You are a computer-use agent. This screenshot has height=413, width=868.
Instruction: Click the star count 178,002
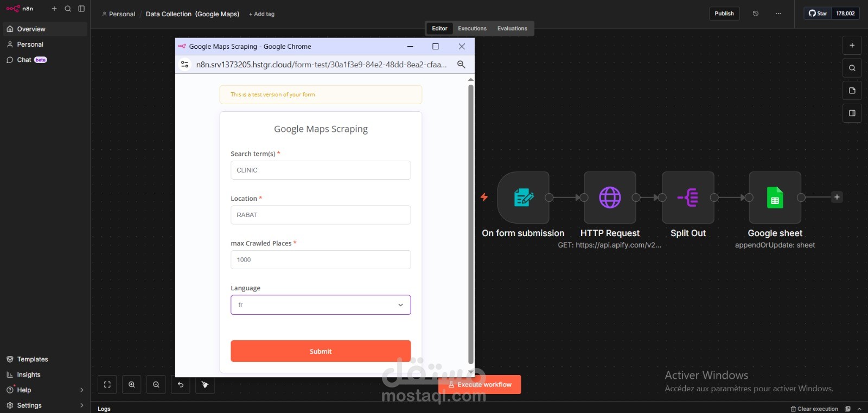click(x=845, y=14)
